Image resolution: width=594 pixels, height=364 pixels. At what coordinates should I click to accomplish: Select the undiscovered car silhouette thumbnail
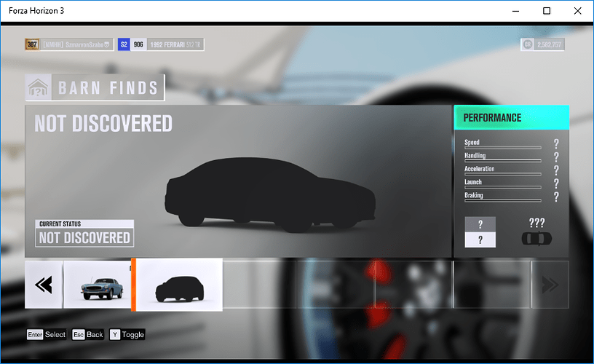point(179,285)
